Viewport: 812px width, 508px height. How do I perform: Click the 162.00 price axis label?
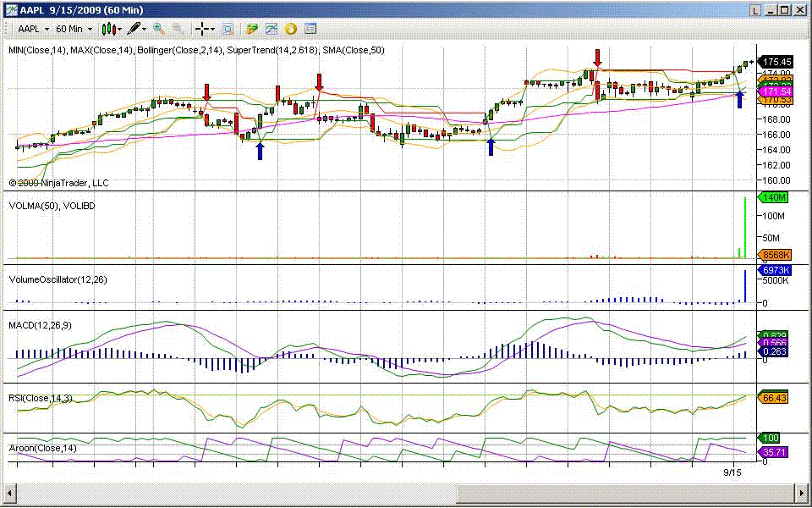pos(778,165)
